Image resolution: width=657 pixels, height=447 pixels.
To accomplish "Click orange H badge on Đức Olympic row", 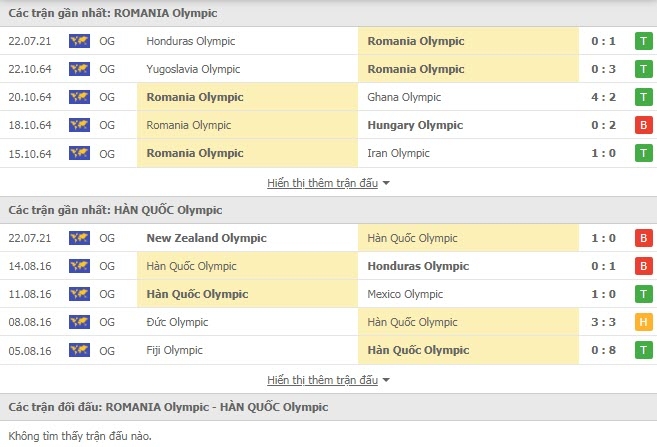I will tap(644, 322).
